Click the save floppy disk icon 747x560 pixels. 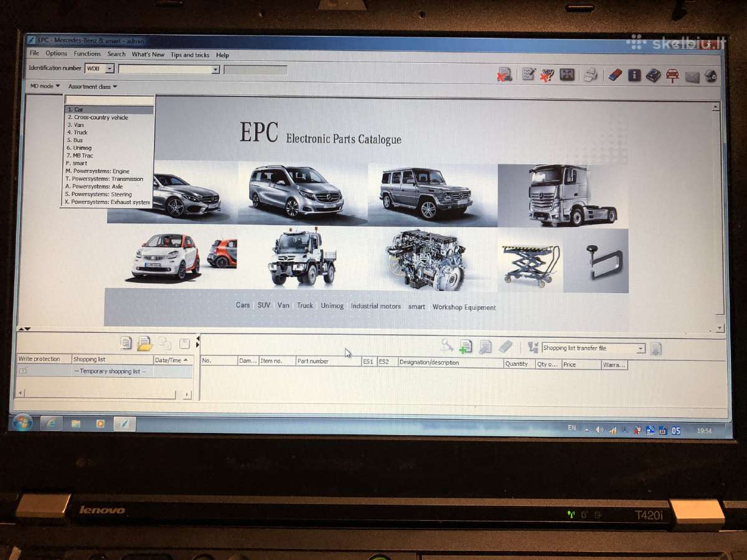click(184, 343)
